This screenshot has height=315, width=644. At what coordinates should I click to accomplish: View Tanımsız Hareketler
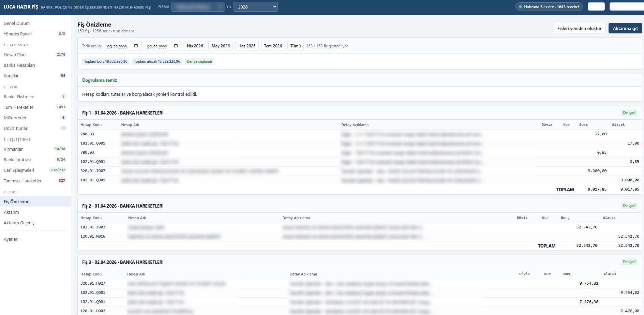click(35, 181)
